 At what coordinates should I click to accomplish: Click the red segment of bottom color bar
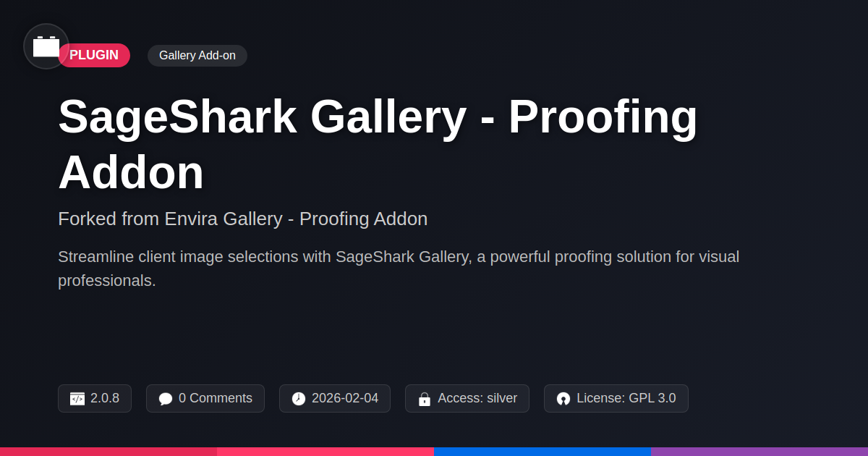tap(109, 451)
